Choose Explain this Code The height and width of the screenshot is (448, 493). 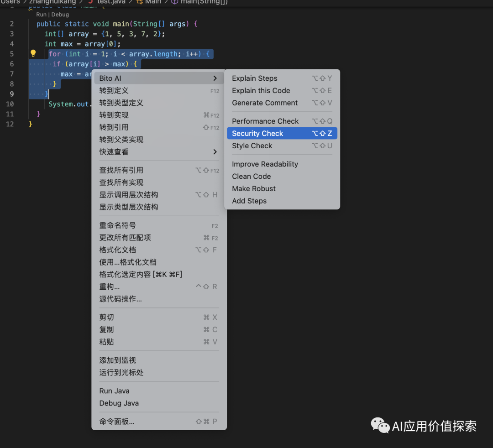pyautogui.click(x=282, y=90)
